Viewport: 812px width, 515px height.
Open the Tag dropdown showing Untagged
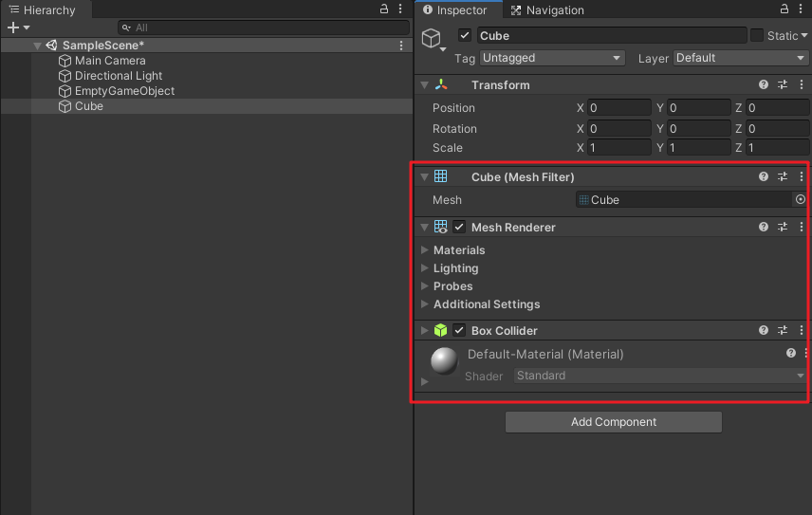552,58
